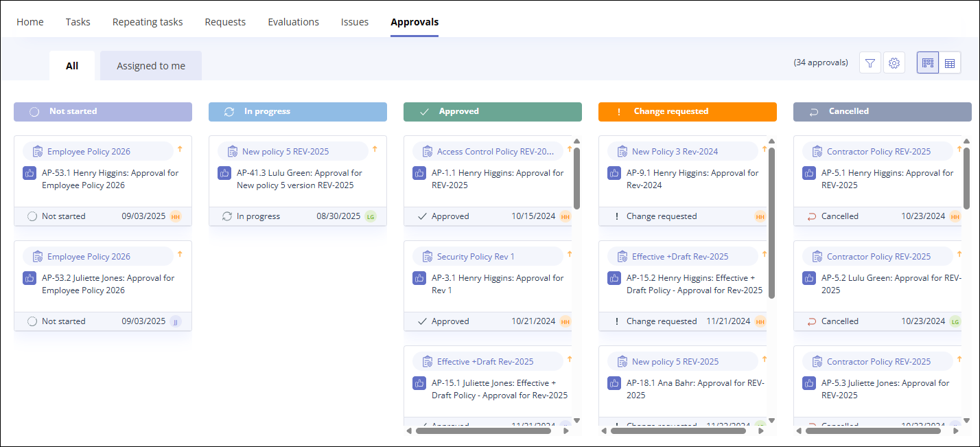Click the In progress column header

coord(297,111)
